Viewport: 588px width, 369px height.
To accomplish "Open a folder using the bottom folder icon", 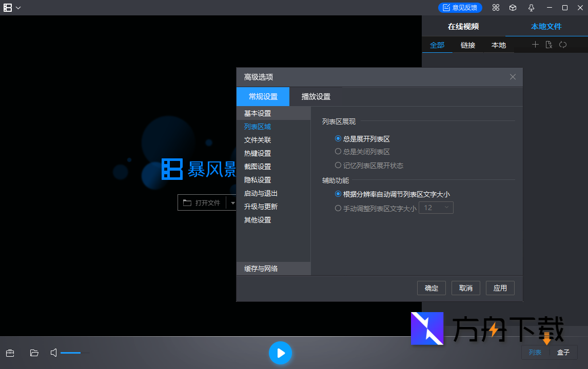I will coord(34,353).
